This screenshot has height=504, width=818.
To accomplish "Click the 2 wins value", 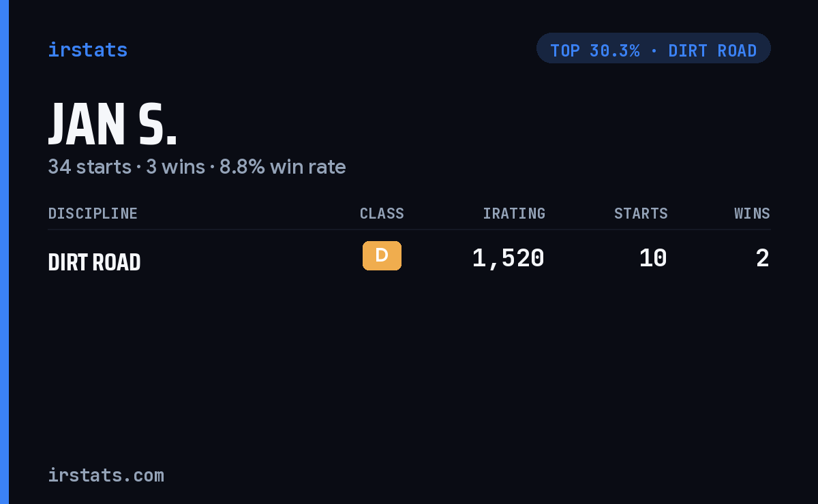I will pyautogui.click(x=763, y=259).
